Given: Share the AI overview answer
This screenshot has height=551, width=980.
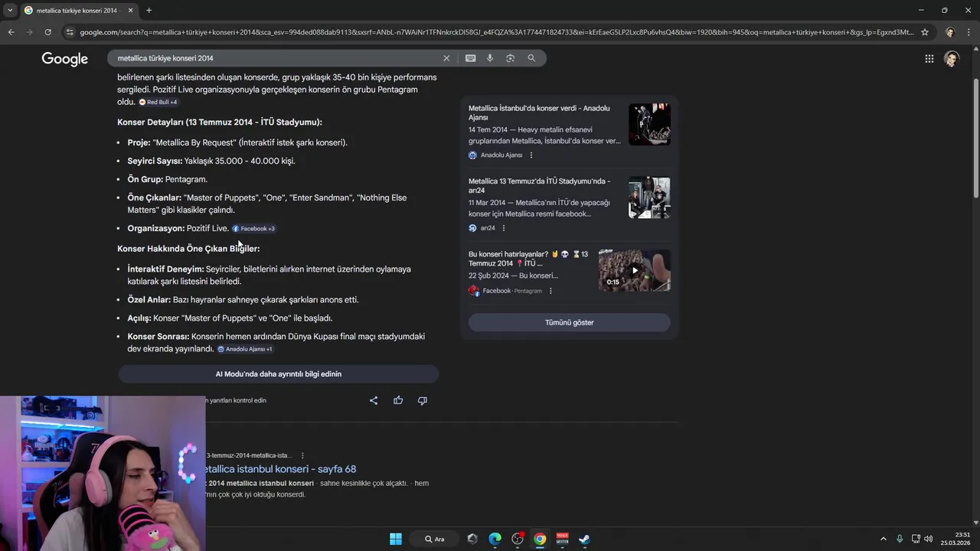Looking at the screenshot, I should tap(374, 400).
